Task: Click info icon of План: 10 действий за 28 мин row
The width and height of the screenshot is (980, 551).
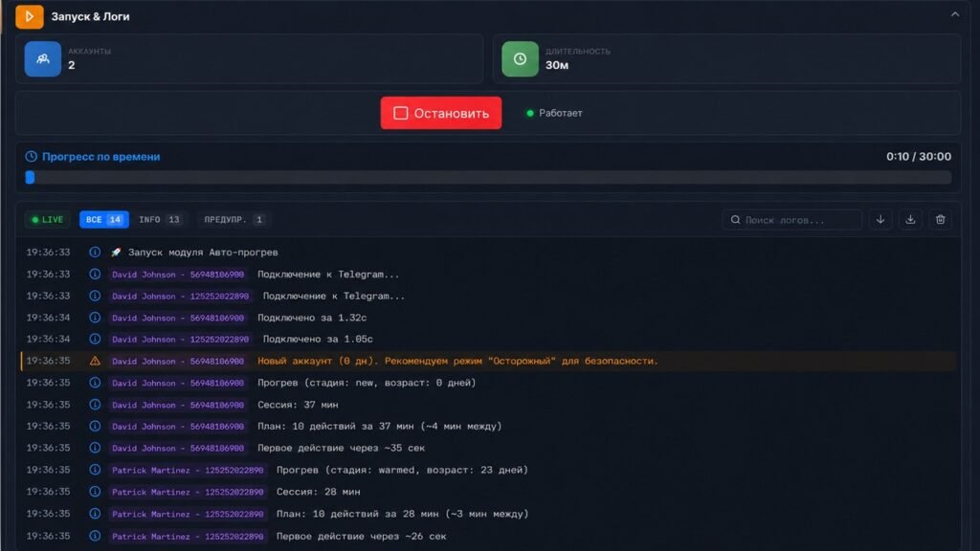Action: [x=95, y=514]
